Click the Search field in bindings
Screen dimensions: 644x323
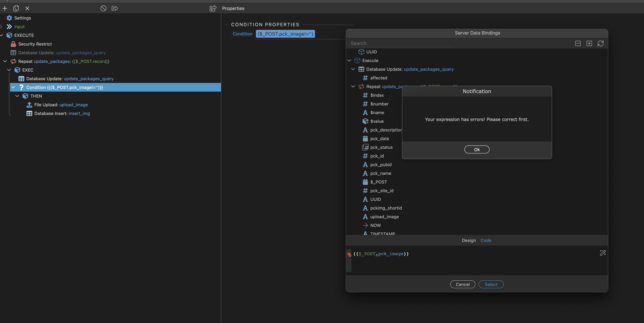[402, 44]
